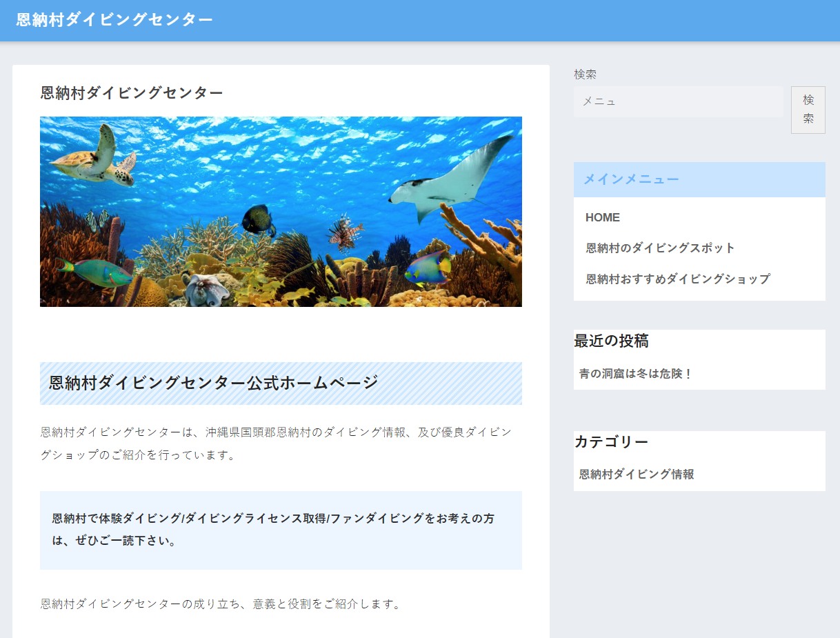The image size is (840, 638).
Task: Click the 検索 label above search box
Action: (585, 74)
